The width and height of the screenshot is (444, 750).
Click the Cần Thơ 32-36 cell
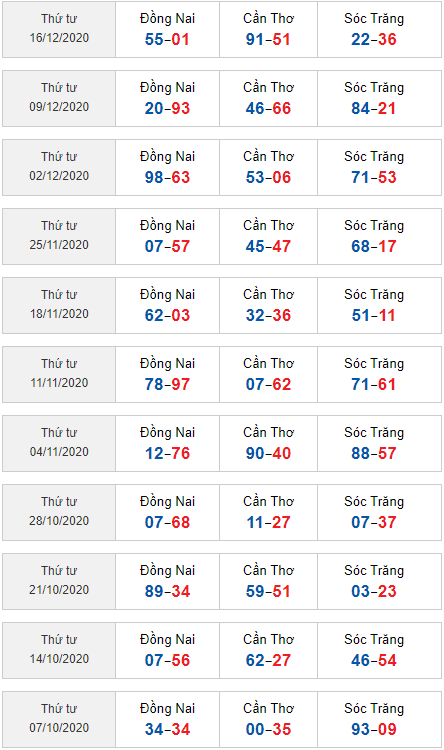click(268, 305)
